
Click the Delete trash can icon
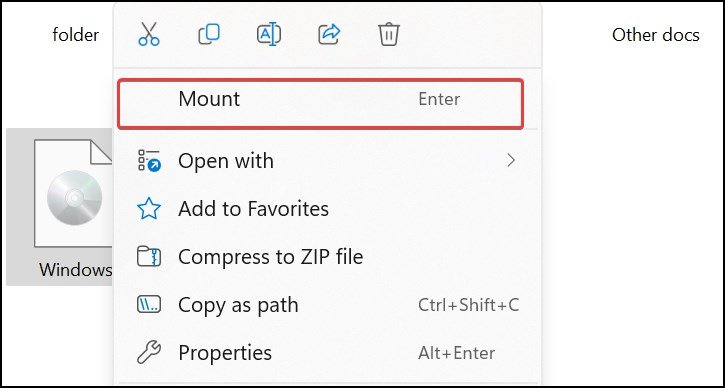point(389,35)
